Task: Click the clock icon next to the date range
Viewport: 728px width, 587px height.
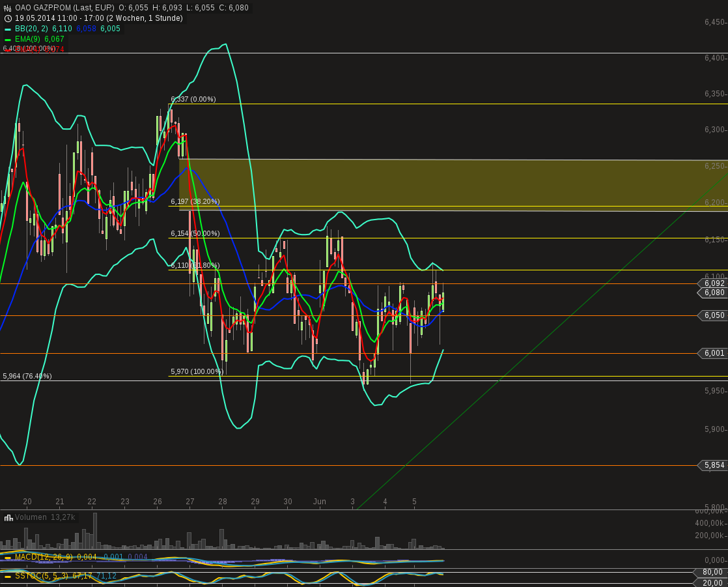Action: point(8,18)
